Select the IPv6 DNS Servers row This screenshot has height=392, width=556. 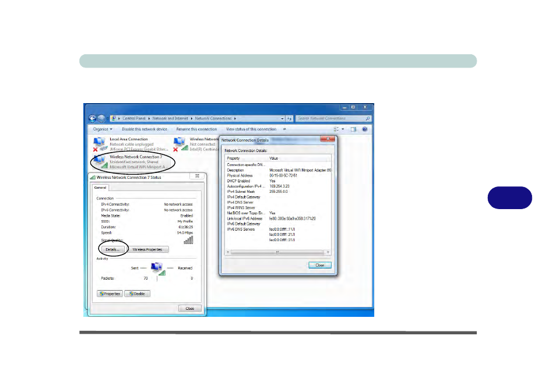(x=279, y=229)
